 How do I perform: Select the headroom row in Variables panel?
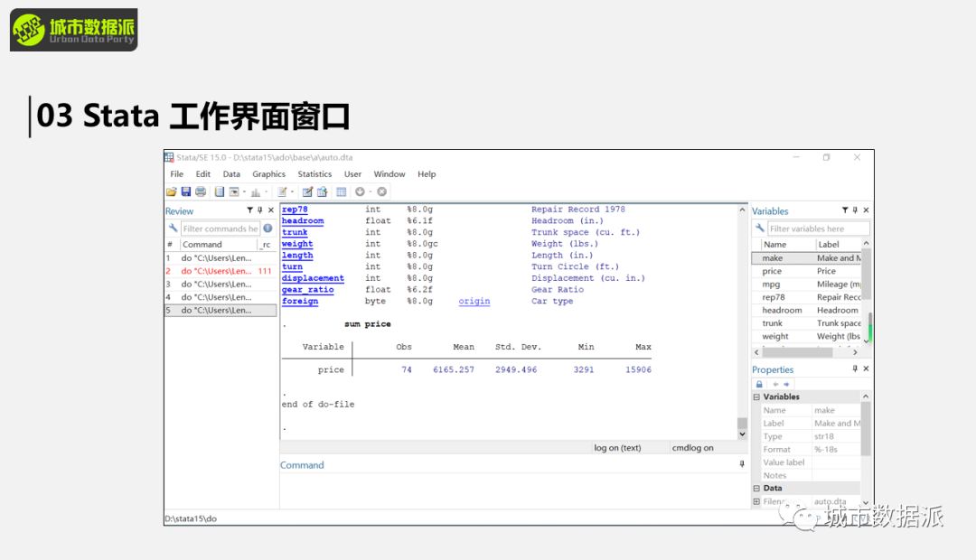(807, 311)
